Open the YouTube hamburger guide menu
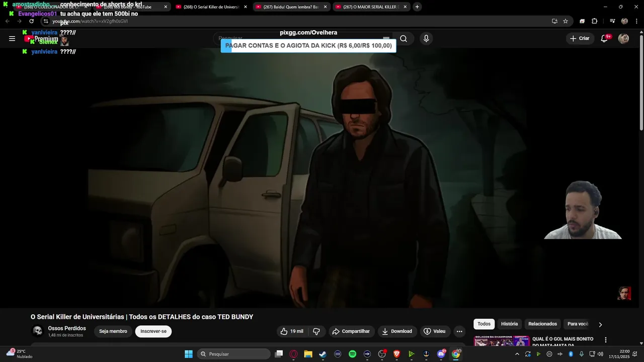644x362 pixels. 12,39
